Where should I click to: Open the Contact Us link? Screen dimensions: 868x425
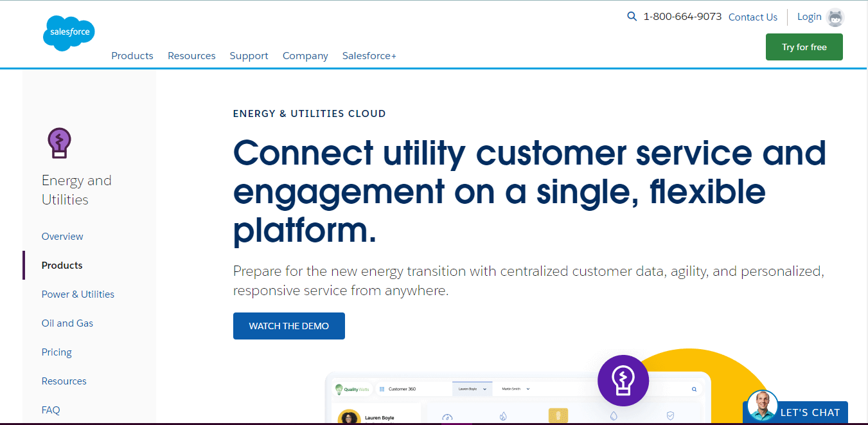pos(753,17)
